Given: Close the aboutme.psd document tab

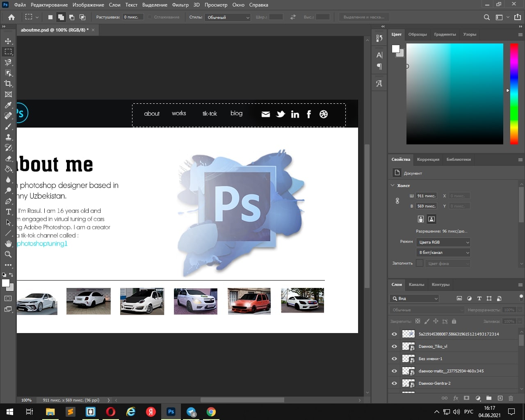Looking at the screenshot, I should click(x=93, y=30).
